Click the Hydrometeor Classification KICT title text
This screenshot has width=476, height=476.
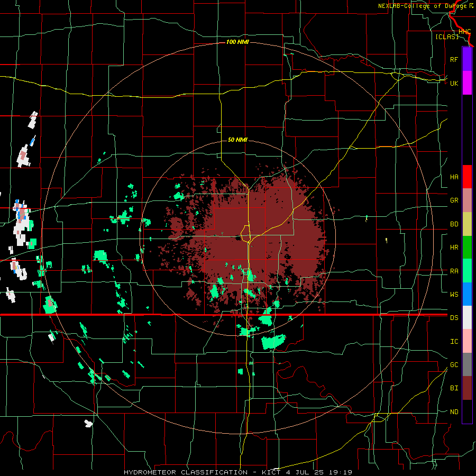(238, 472)
